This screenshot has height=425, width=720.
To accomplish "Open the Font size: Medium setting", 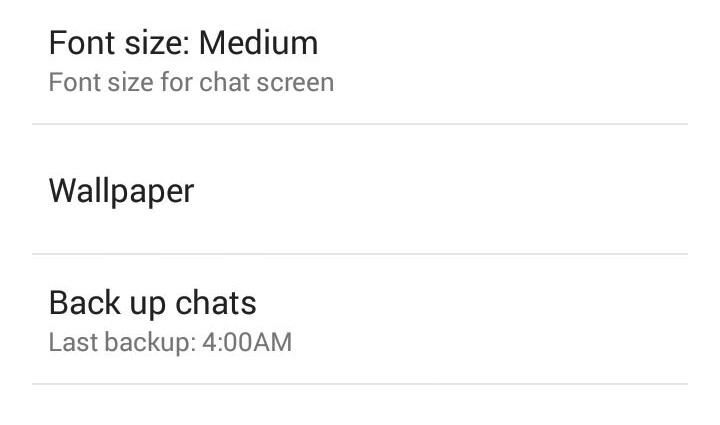I will coord(360,62).
